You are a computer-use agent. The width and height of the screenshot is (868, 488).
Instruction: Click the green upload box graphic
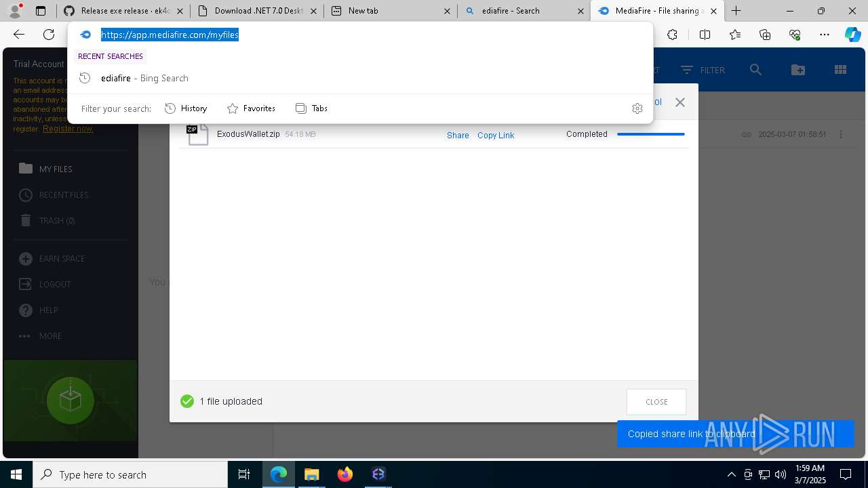click(x=71, y=401)
